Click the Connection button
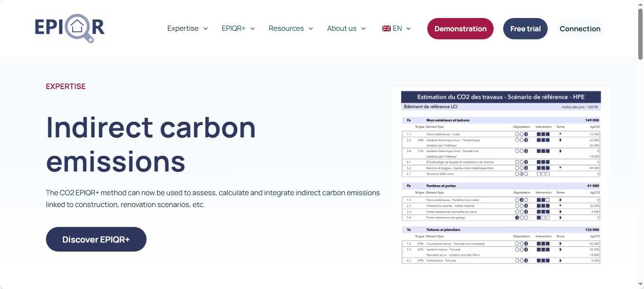The image size is (644, 289). (x=580, y=28)
